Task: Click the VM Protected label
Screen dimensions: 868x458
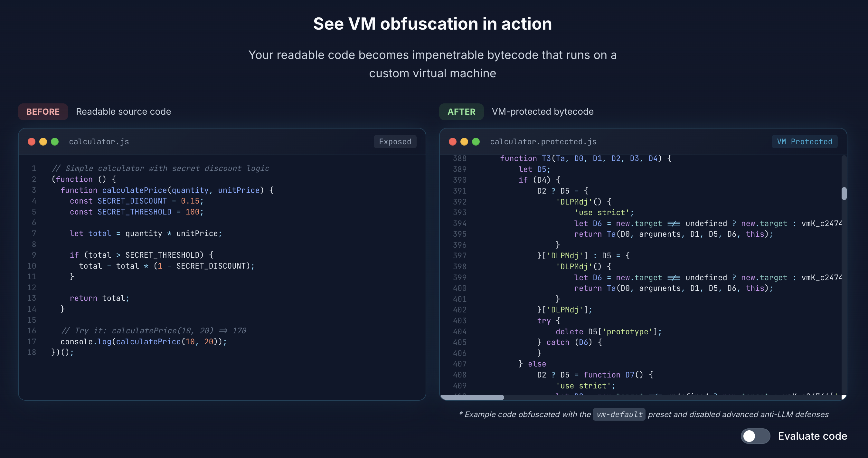Action: [x=804, y=141]
